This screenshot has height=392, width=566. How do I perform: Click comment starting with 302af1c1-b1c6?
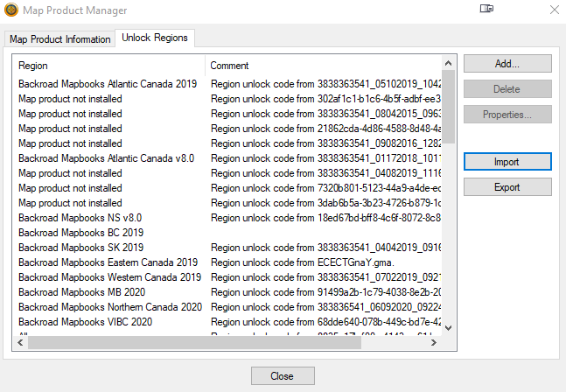325,99
